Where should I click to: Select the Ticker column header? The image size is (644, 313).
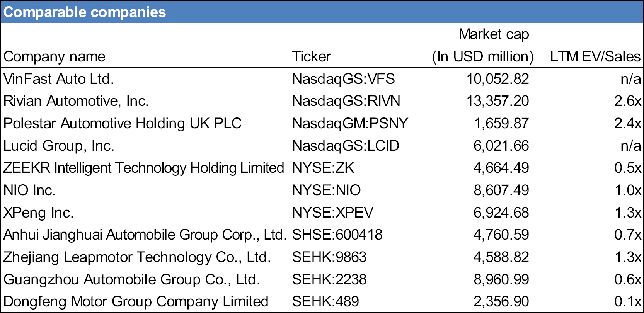[x=311, y=57]
